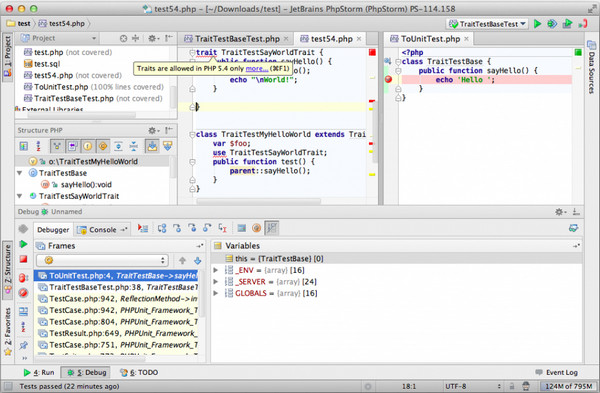Restore Variables view icon at panel's right
Image resolution: width=600 pixels, height=393 pixels.
(x=576, y=246)
